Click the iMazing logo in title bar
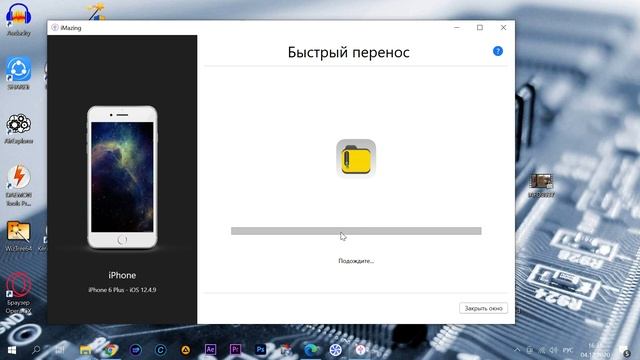This screenshot has height=360, width=640. pos(55,28)
